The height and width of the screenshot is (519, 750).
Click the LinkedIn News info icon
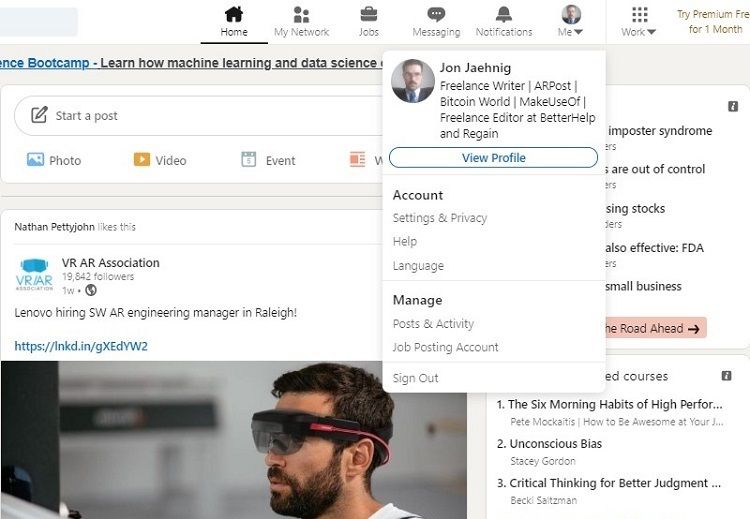(733, 106)
